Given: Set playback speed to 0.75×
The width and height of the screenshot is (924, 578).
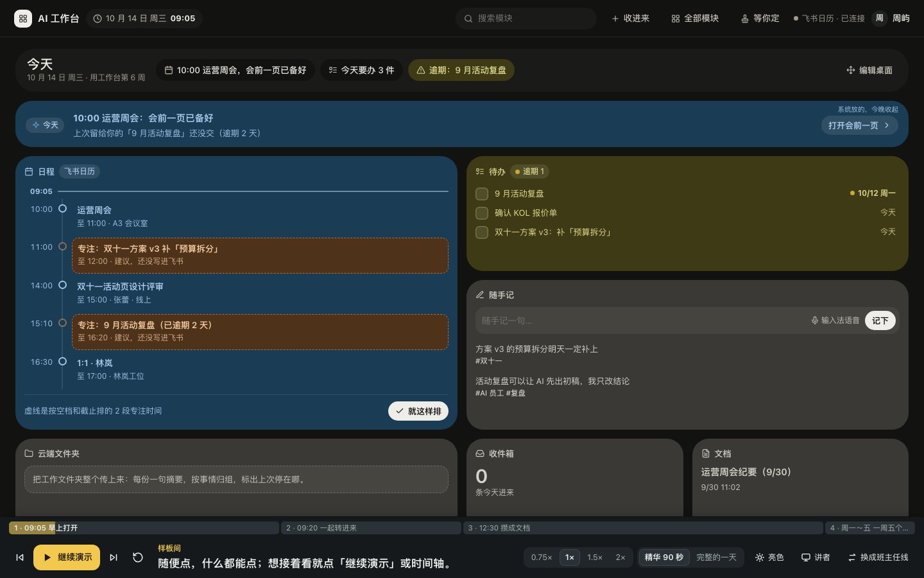Looking at the screenshot, I should tap(542, 557).
